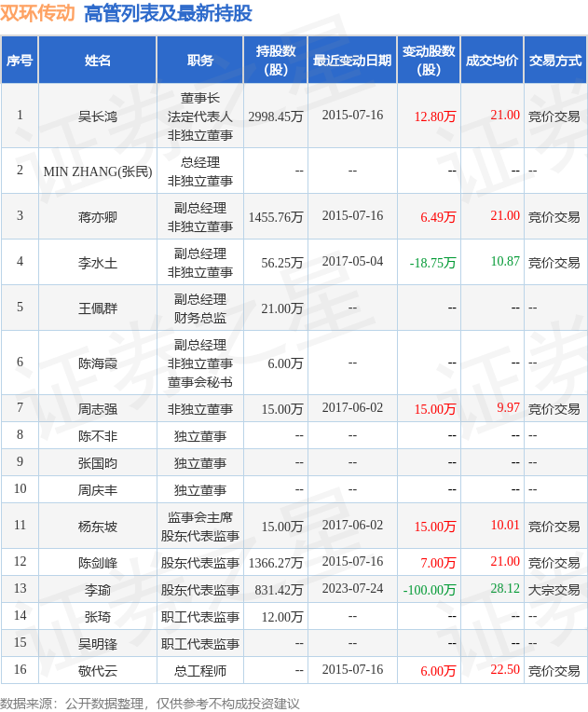Click the average price 28.12
The image size is (588, 712).
pyautogui.click(x=505, y=588)
